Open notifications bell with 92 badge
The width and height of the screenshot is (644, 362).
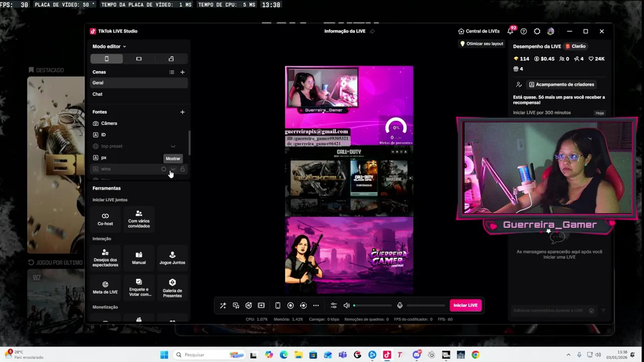tap(510, 31)
